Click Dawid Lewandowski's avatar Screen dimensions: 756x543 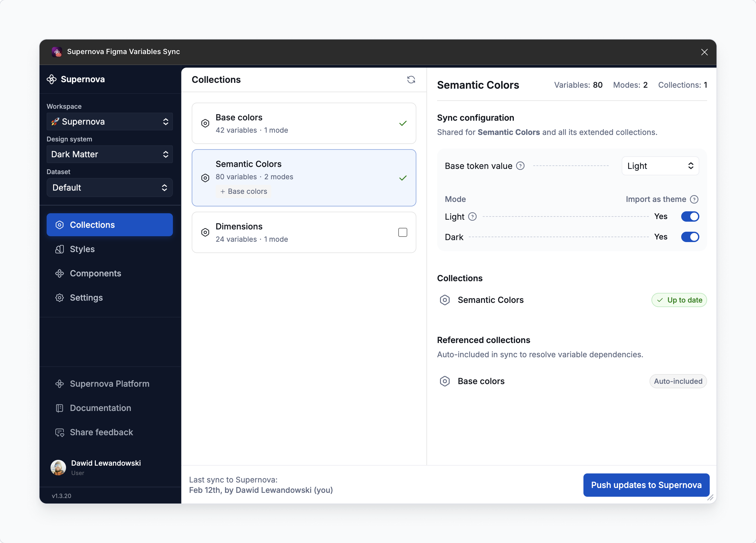click(58, 467)
